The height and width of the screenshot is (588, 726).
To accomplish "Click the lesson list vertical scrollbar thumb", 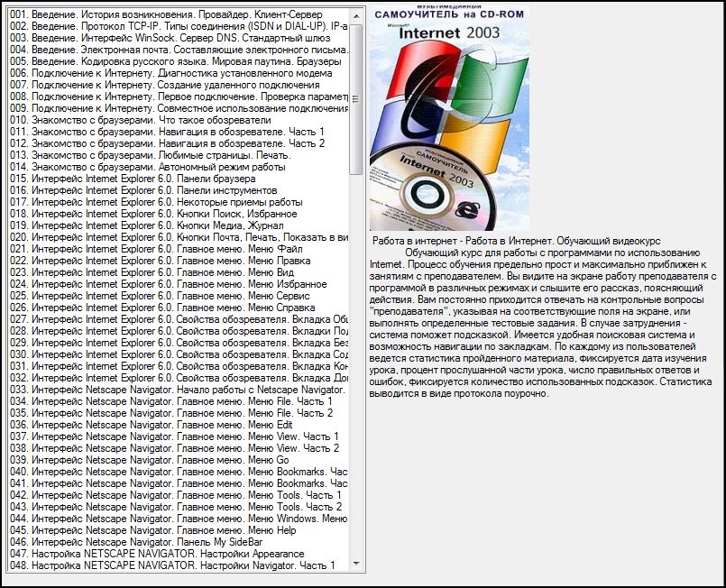I will pos(356,99).
